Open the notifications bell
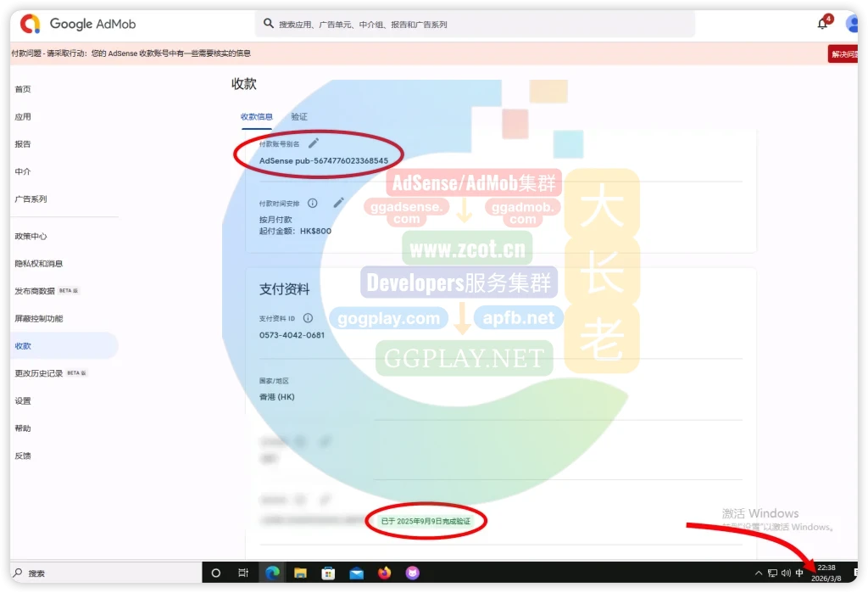This screenshot has height=593, width=868. tap(822, 24)
